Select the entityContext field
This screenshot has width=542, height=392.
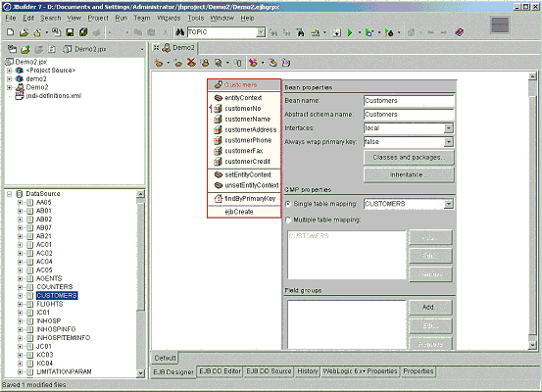point(243,98)
